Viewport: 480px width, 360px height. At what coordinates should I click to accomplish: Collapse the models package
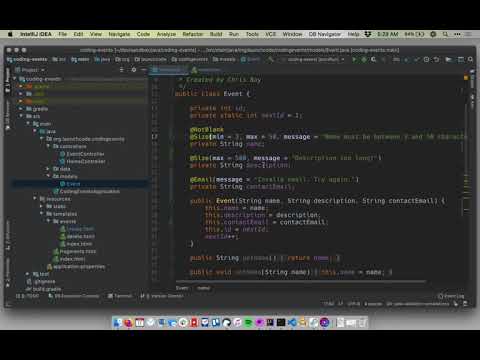coord(48,176)
